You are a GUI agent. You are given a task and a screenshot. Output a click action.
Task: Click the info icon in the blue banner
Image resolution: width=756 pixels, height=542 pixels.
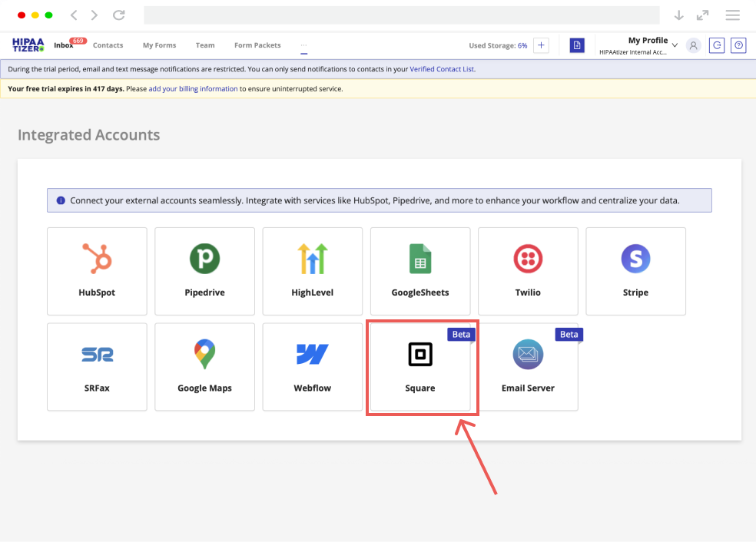pyautogui.click(x=61, y=200)
